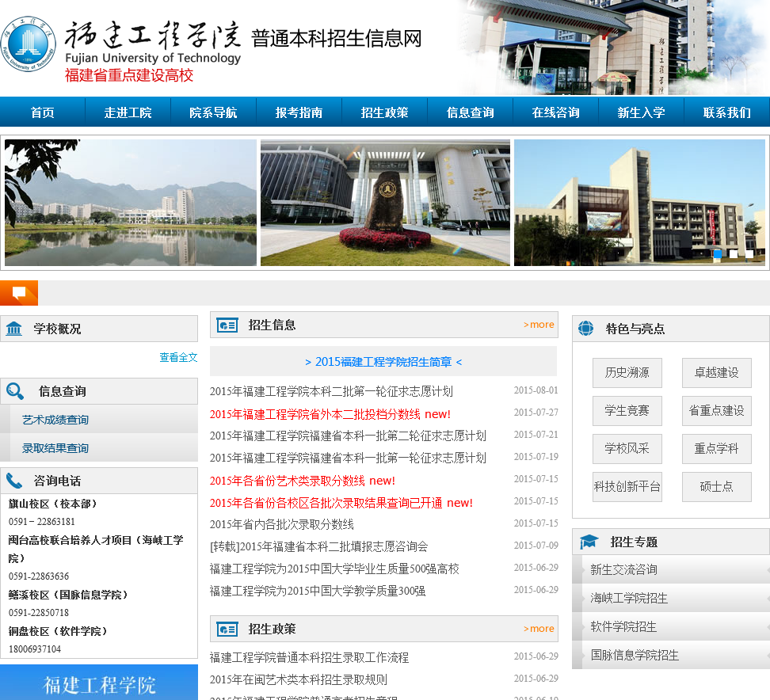770x700 pixels.
Task: Click the graduation cap icon beside 招生专题
Action: (589, 542)
